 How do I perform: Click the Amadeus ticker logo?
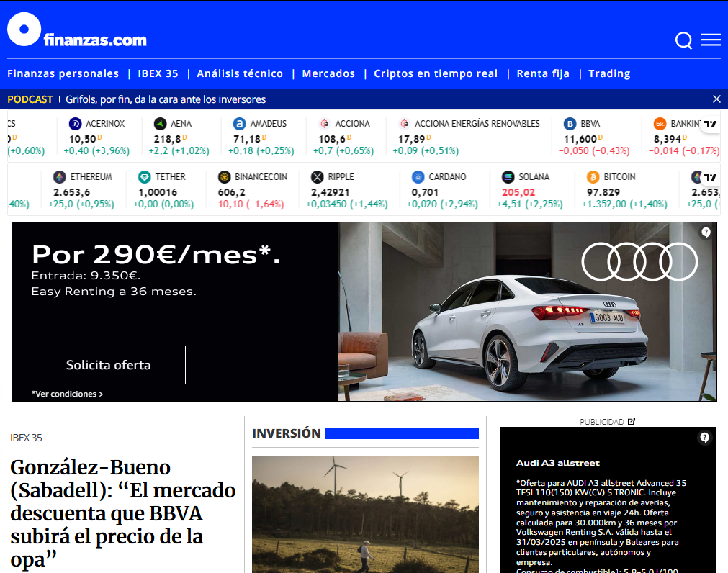(x=240, y=124)
